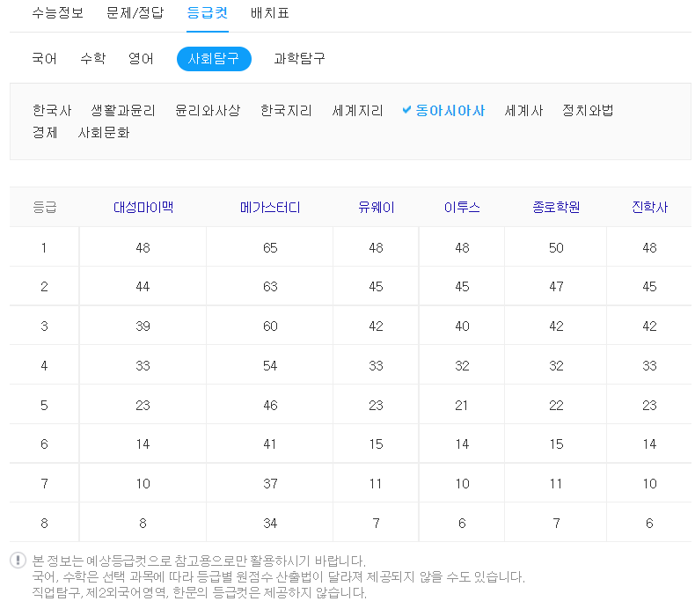Click the 메가스터디 grade 4 value 54
This screenshot has height=616, width=695.
click(270, 365)
